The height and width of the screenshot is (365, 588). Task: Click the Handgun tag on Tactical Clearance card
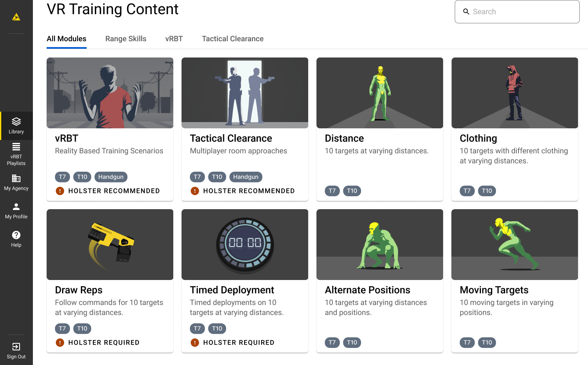[x=246, y=177]
